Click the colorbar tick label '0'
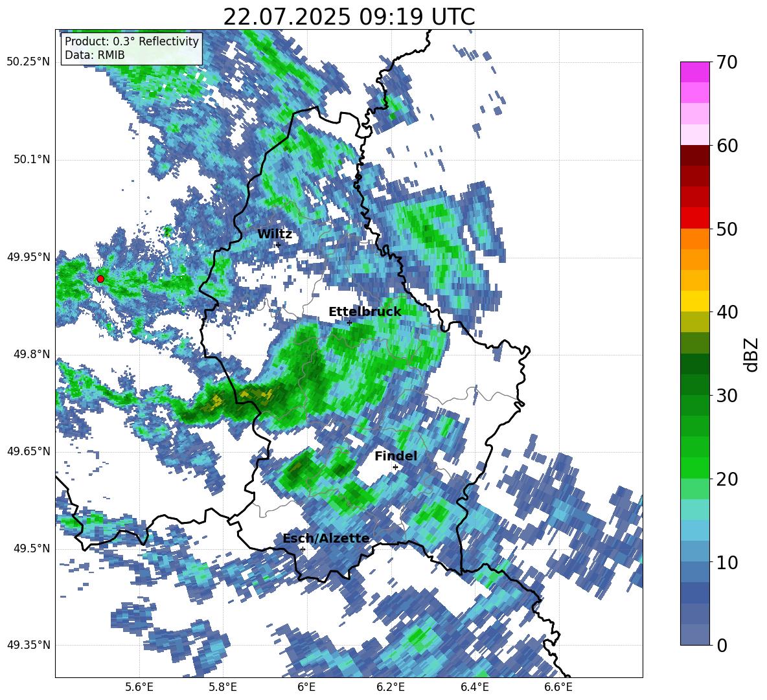 click(x=722, y=645)
